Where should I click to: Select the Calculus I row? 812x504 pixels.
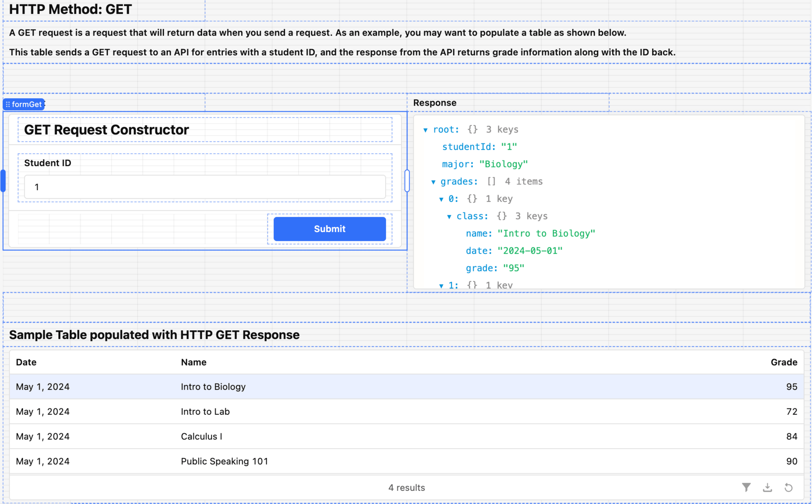[406, 436]
